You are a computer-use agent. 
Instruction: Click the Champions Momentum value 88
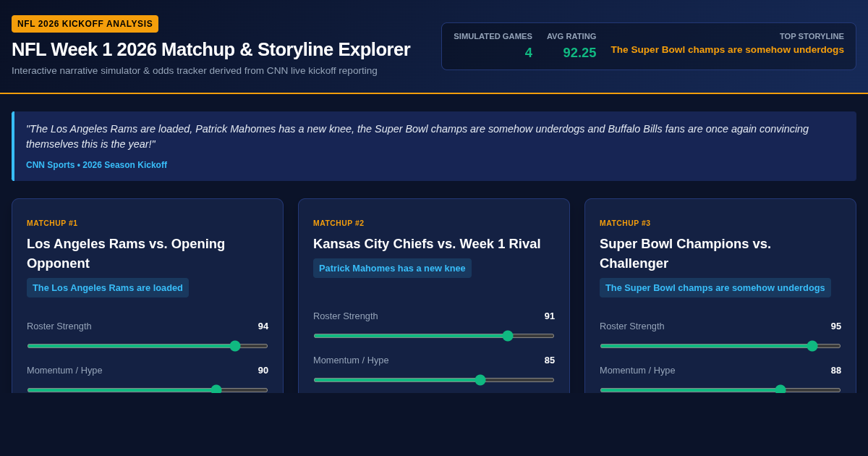pyautogui.click(x=836, y=371)
